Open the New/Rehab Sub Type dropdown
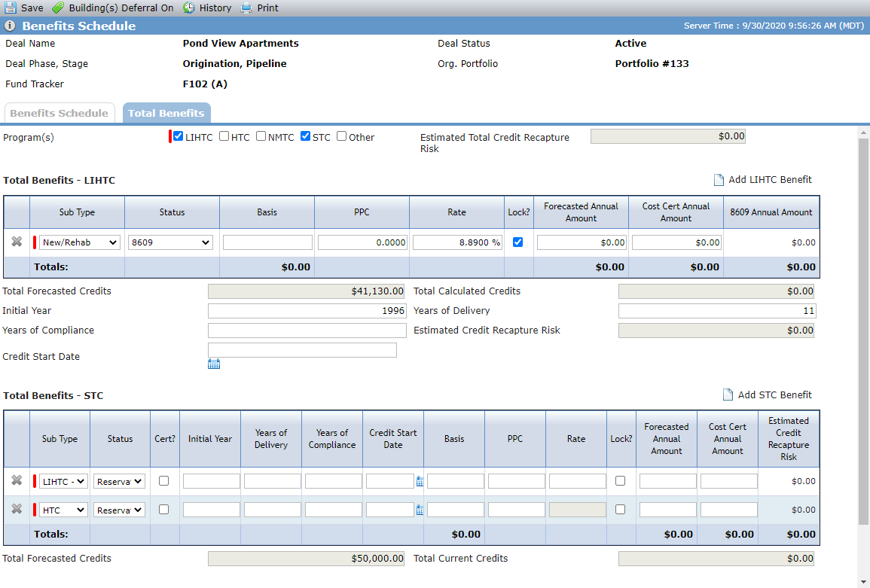 pyautogui.click(x=80, y=242)
